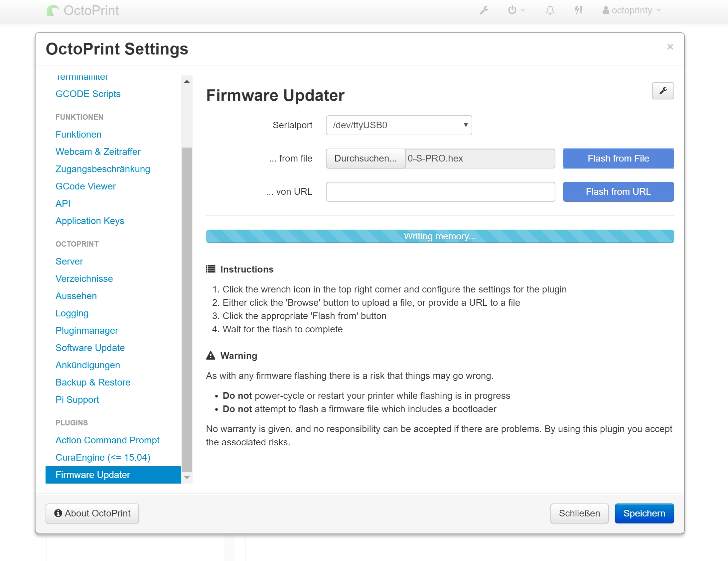Click sidebar scrollbar down arrow
The image size is (728, 561).
187,478
